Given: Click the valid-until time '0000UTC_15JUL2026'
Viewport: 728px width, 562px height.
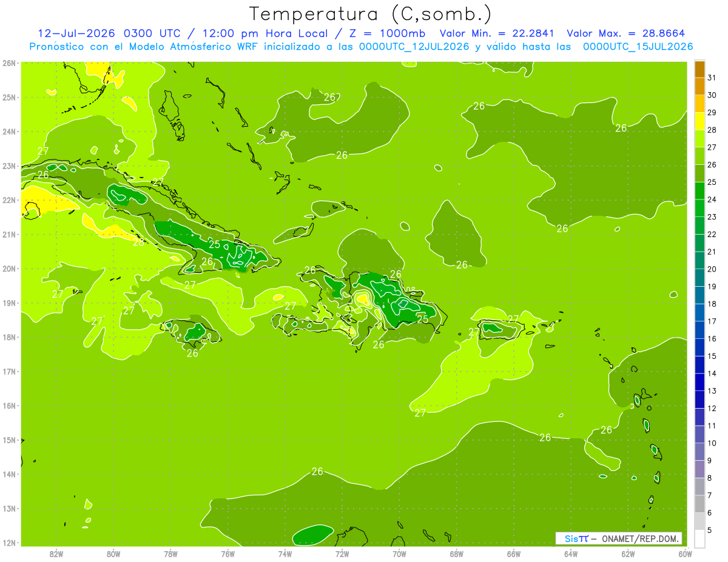Looking at the screenshot, I should (638, 47).
